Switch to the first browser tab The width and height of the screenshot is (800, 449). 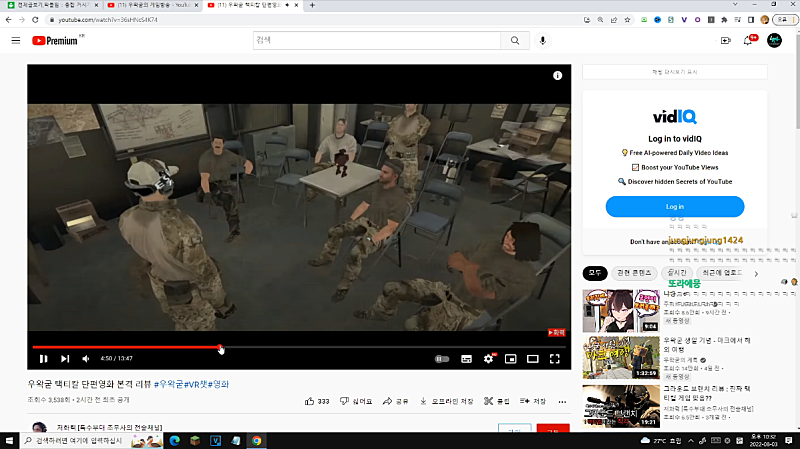pos(53,5)
